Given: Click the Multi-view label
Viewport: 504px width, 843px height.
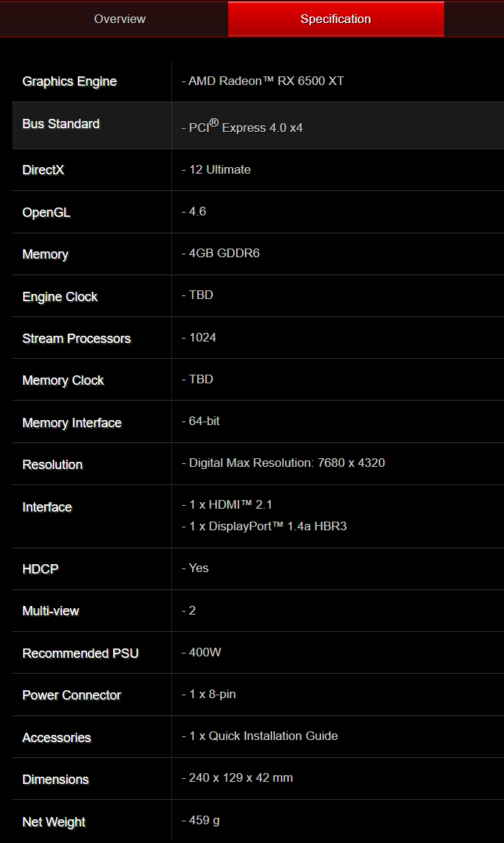Looking at the screenshot, I should (50, 611).
